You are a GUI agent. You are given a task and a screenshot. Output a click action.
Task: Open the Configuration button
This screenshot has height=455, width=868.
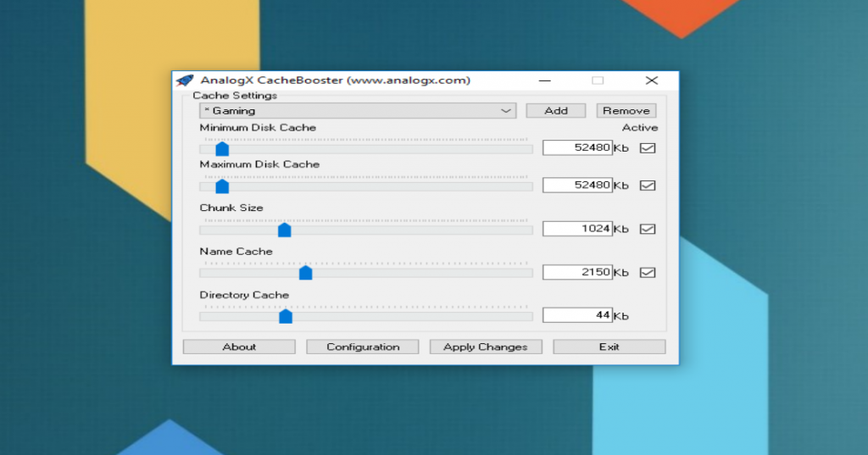pyautogui.click(x=363, y=347)
